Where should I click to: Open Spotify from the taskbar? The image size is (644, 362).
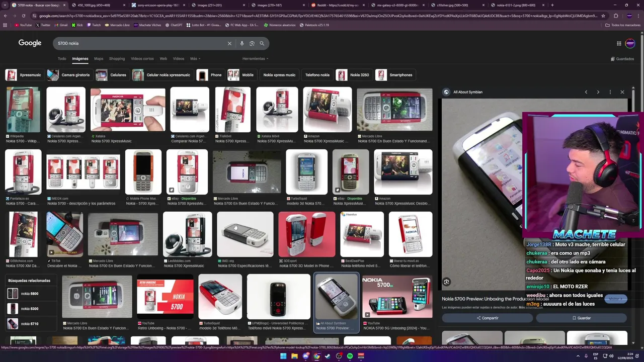coord(350,356)
